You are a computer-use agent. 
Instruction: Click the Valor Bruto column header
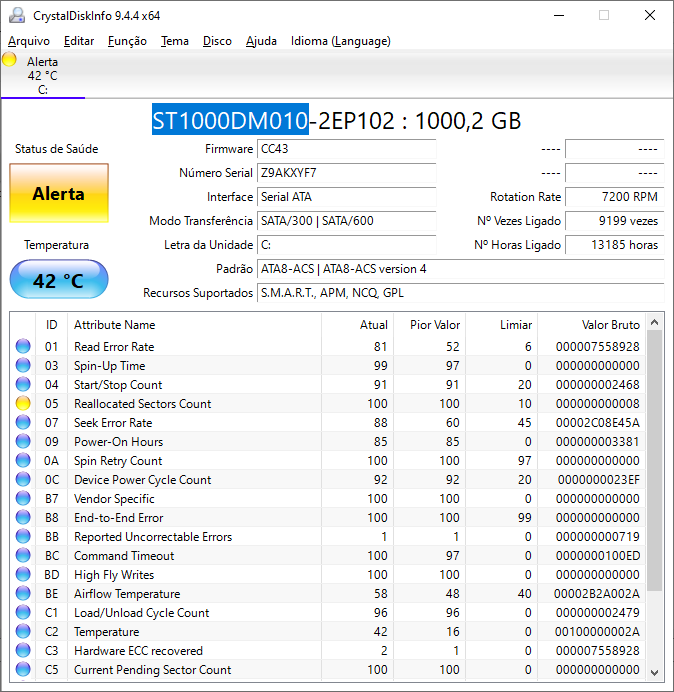click(591, 325)
